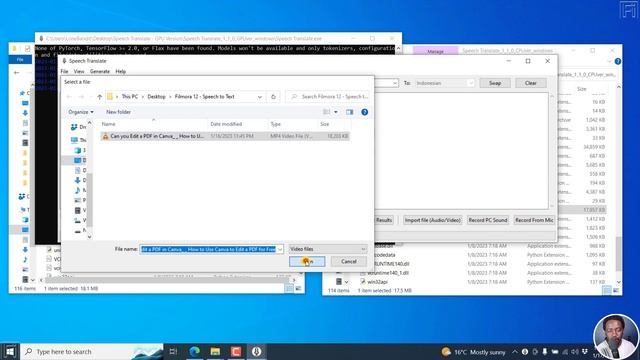The image size is (640, 360).
Task: Open the View menu in Speech Translate
Action: click(79, 71)
